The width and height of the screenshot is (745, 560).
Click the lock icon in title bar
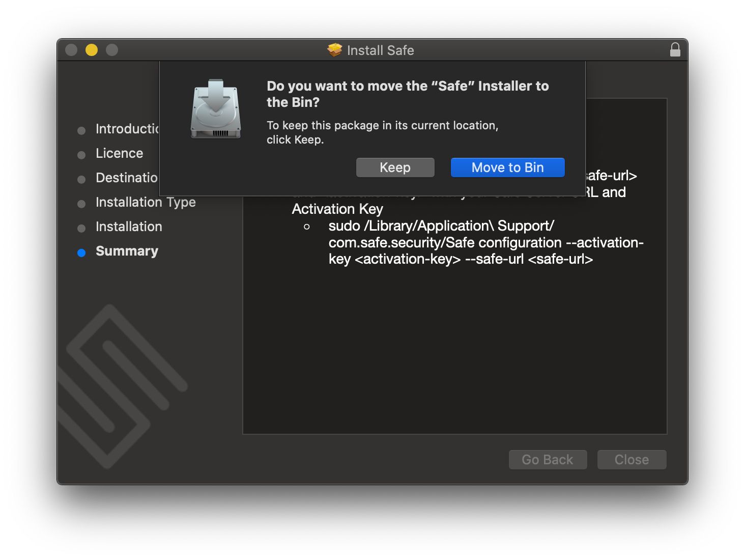click(675, 50)
